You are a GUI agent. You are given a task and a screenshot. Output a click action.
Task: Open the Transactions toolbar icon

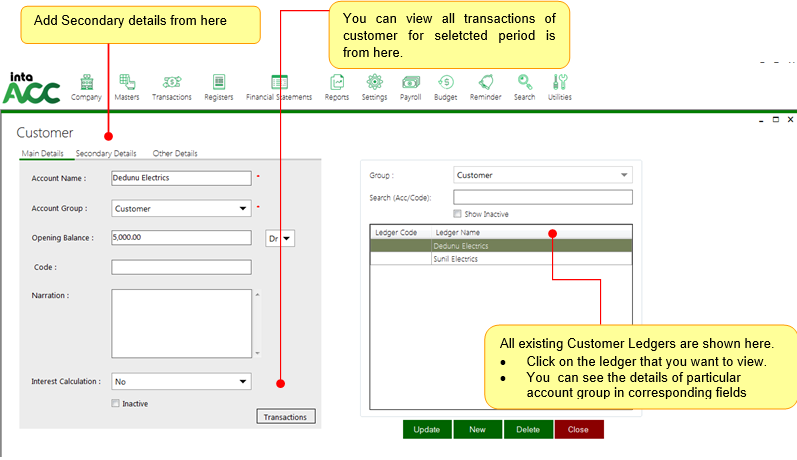171,83
